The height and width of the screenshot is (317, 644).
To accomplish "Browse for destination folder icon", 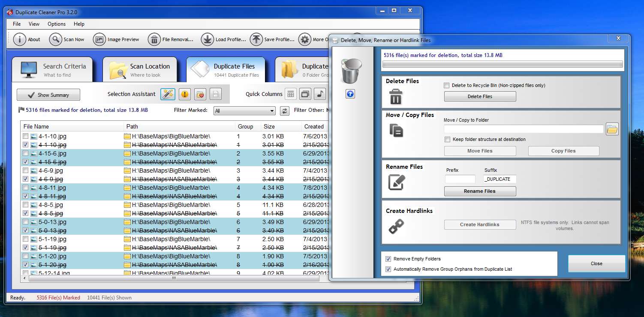I will 612,129.
